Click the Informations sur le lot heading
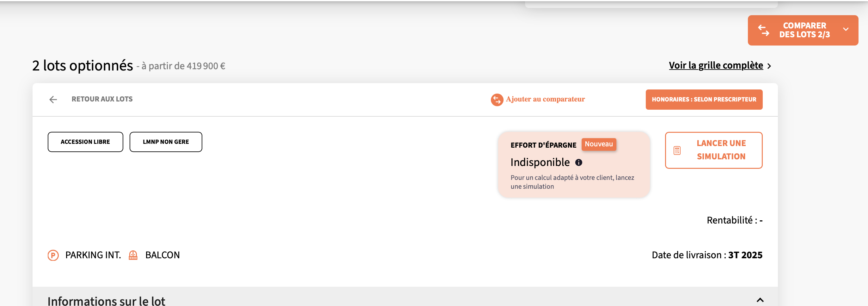Image resolution: width=868 pixels, height=306 pixels. tap(106, 301)
